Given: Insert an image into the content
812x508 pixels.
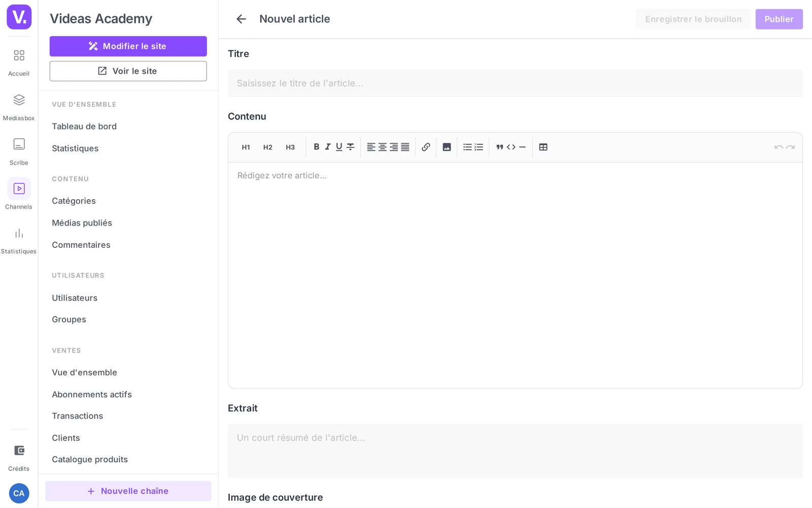Looking at the screenshot, I should point(447,147).
